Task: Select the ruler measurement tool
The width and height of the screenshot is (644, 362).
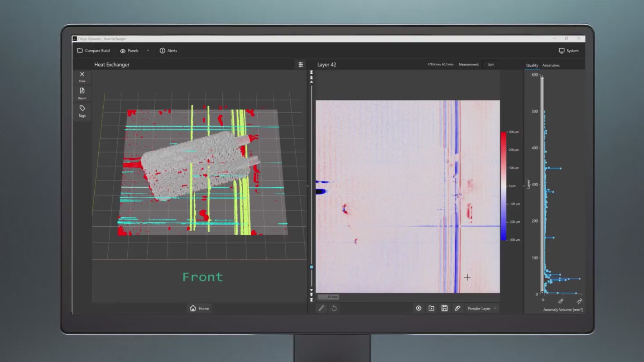Action: coord(322,308)
